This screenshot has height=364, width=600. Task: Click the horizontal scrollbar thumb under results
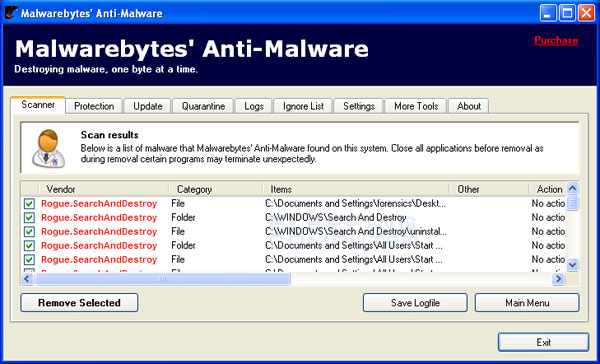(163, 279)
